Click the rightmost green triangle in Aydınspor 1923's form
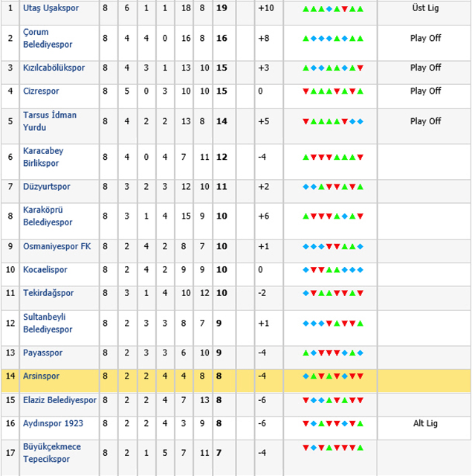The height and width of the screenshot is (476, 472). click(x=361, y=423)
